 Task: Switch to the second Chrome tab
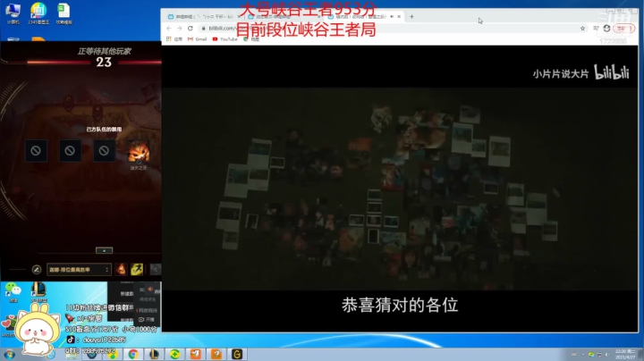tap(284, 17)
